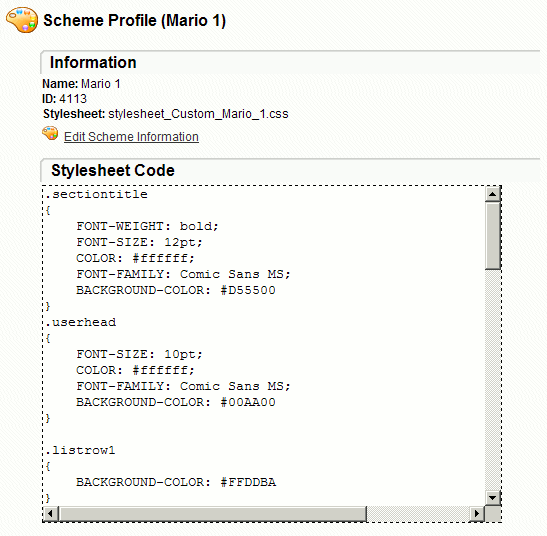The image size is (547, 536).
Task: Click the FONT-WEIGHT: bold; line
Action: click(x=147, y=226)
